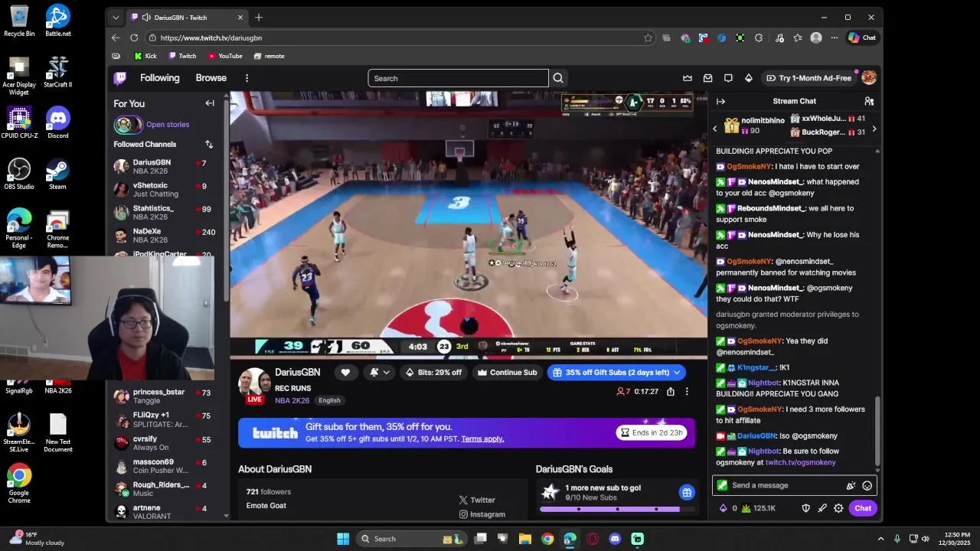Open the Terms apply link
This screenshot has height=551, width=980.
(x=482, y=439)
